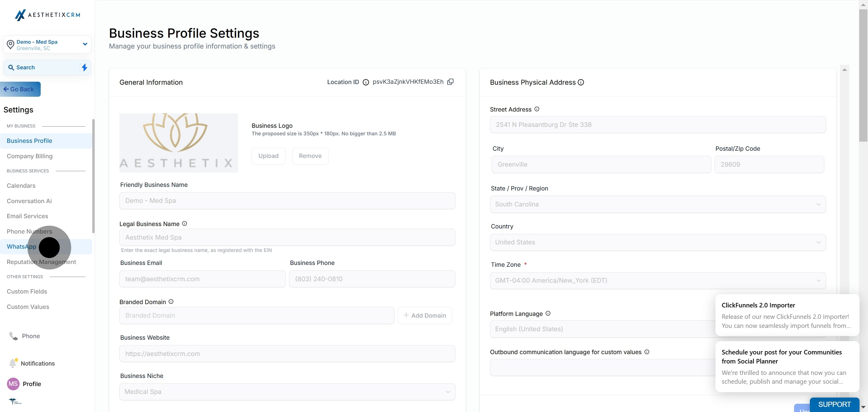The height and width of the screenshot is (412, 868).
Task: Click the Add Domain button
Action: (x=425, y=315)
